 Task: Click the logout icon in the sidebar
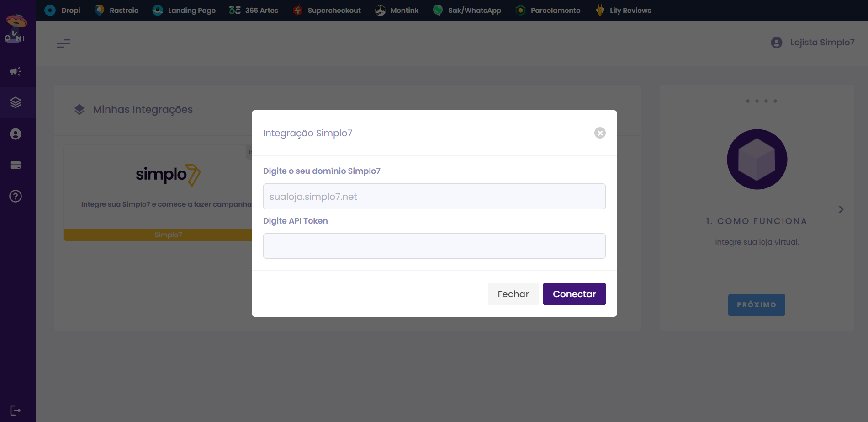[x=16, y=411]
